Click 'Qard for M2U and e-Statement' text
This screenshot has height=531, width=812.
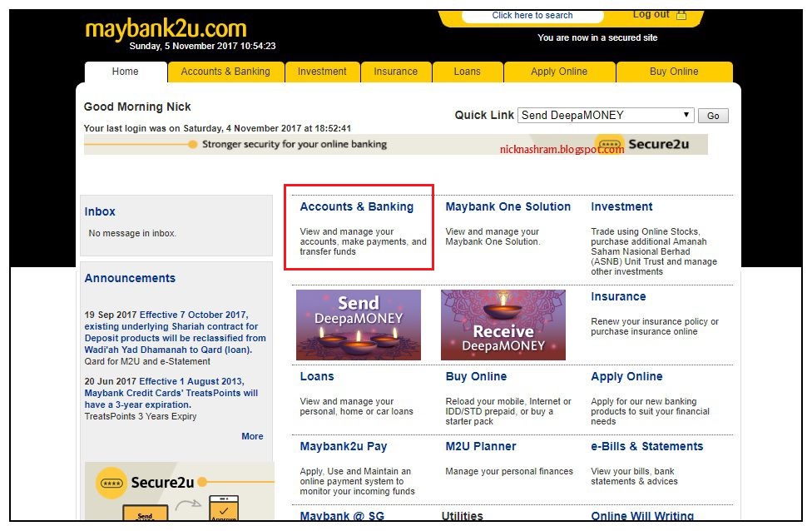click(x=147, y=361)
